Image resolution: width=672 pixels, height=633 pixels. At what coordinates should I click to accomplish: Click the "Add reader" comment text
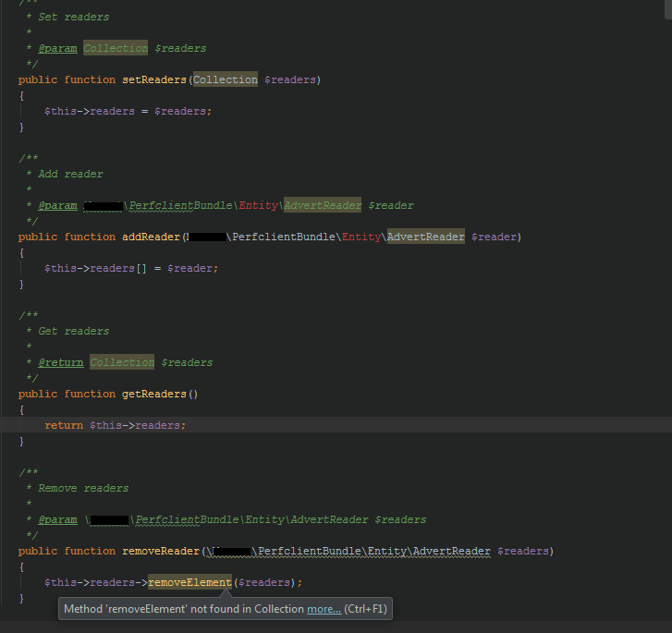tap(71, 174)
